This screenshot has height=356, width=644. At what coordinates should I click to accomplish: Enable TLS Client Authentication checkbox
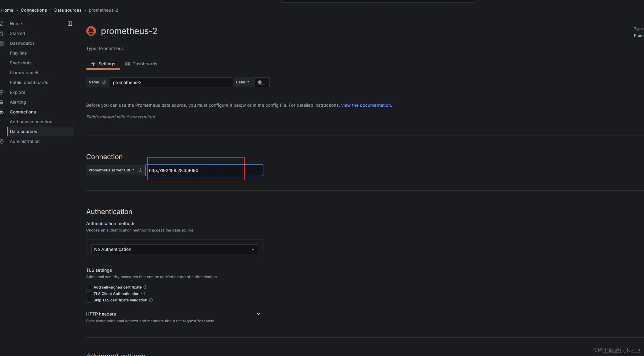click(89, 294)
